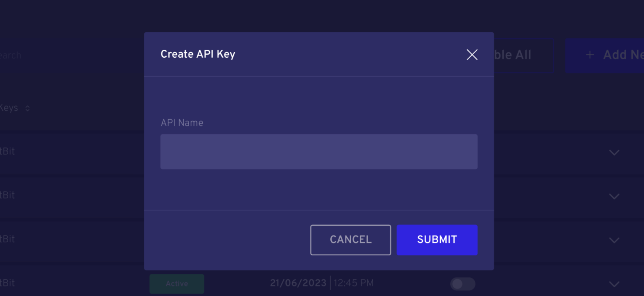Click the sort arrows beside Keys header
The height and width of the screenshot is (296, 644).
tap(27, 108)
